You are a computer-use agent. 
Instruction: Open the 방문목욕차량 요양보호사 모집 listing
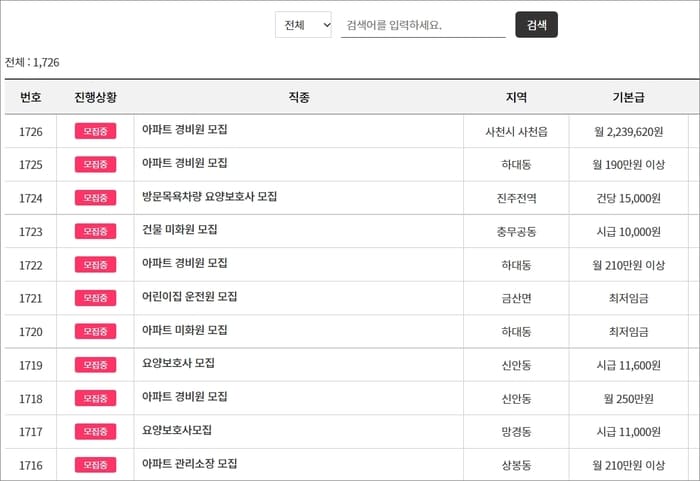point(209,197)
